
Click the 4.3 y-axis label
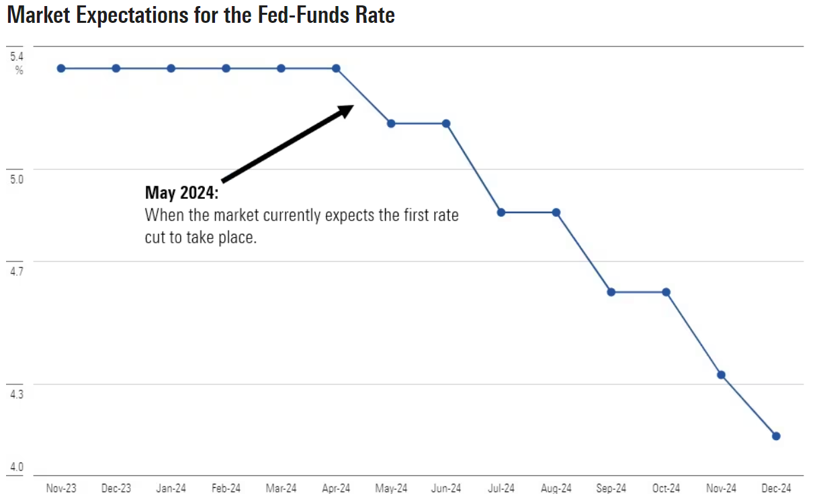17,394
